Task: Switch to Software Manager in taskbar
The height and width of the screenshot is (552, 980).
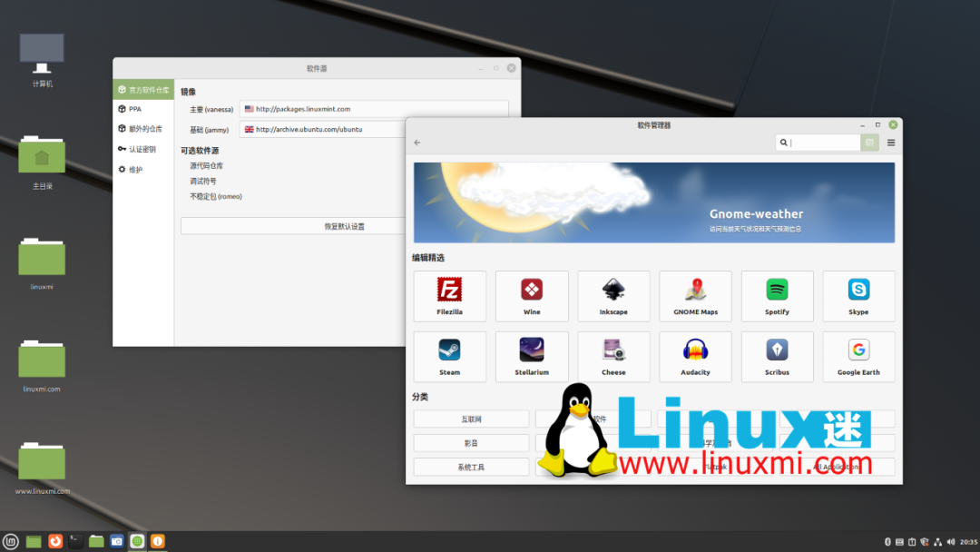Action: tap(138, 541)
